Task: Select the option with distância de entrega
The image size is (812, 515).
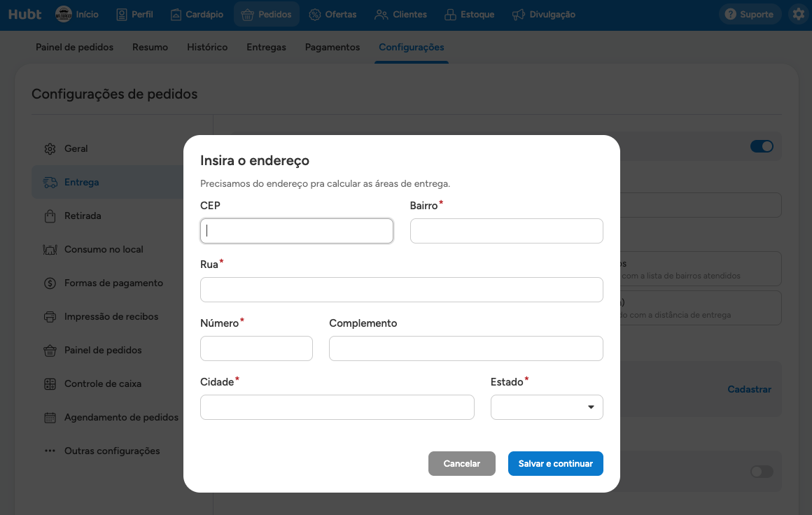Action: coord(700,308)
